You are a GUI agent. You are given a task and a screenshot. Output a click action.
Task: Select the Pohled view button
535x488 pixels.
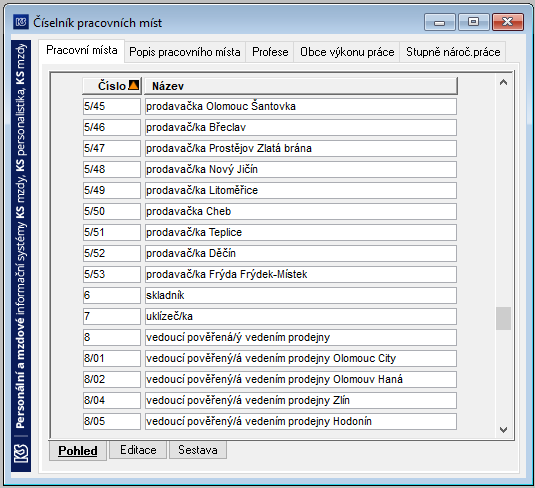78,450
